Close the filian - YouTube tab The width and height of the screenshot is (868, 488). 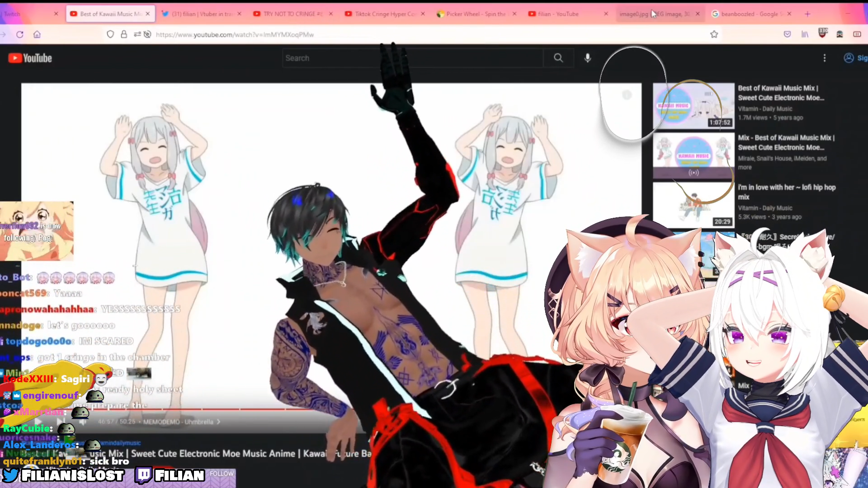pos(606,14)
